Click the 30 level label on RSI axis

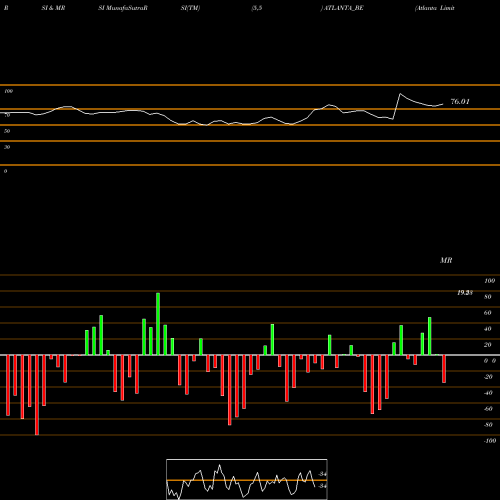pos(7,147)
